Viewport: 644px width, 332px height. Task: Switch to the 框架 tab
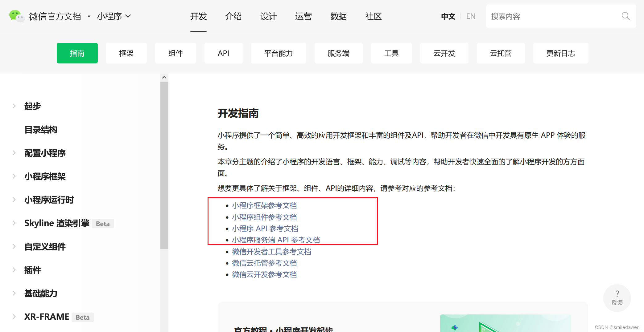click(x=126, y=53)
